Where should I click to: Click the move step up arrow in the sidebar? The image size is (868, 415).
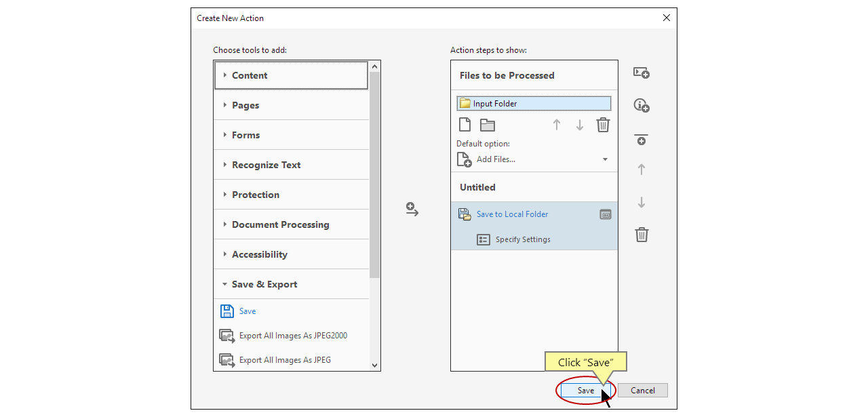[x=641, y=169]
